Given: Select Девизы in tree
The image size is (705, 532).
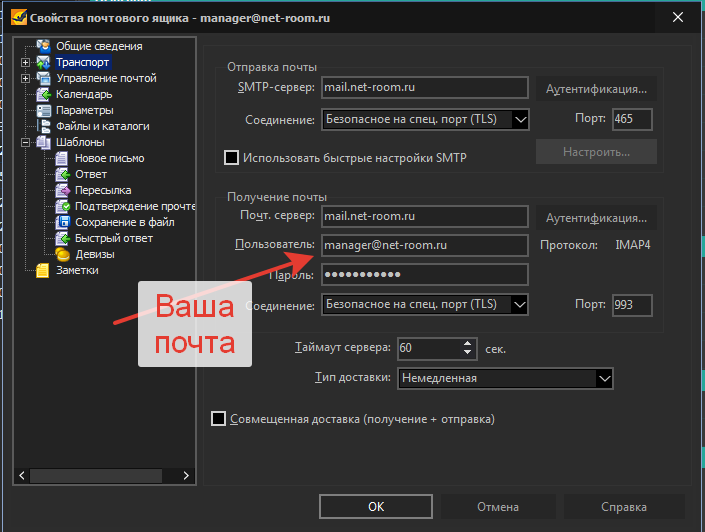Looking at the screenshot, I should click(x=95, y=255).
